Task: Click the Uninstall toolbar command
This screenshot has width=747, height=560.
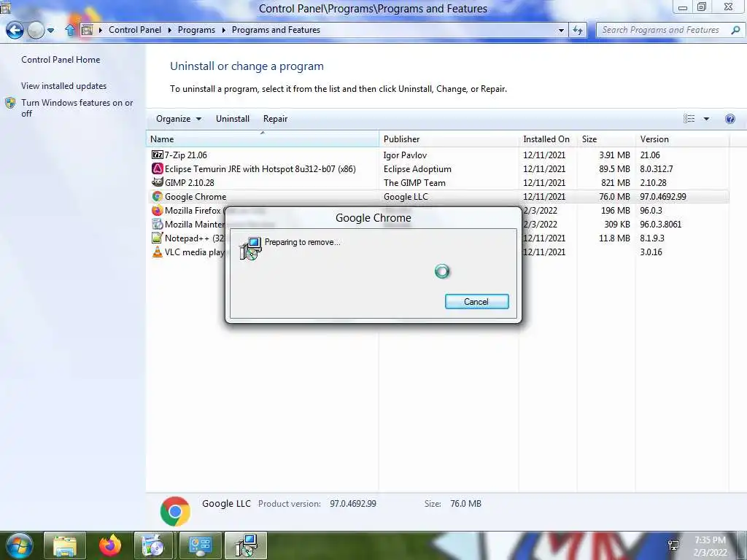Action: point(233,119)
